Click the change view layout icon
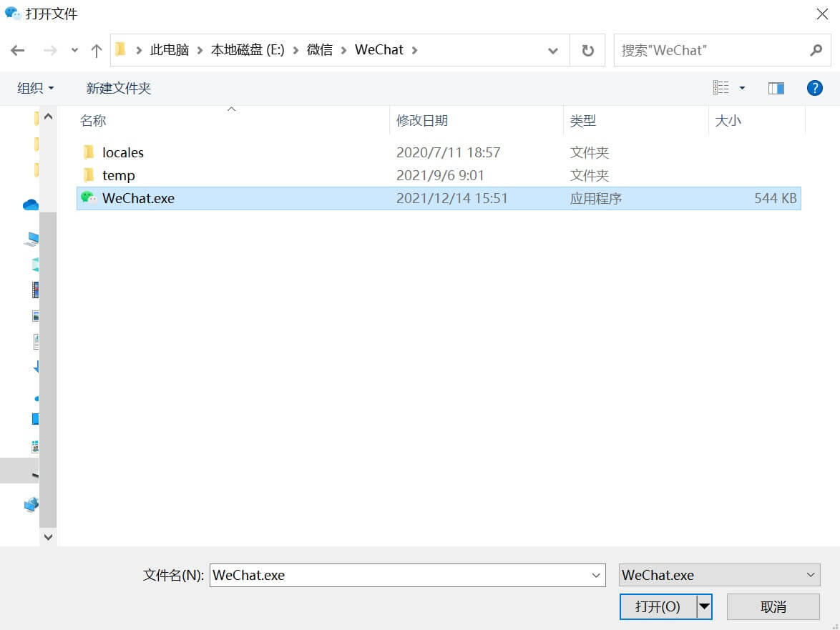 point(721,87)
